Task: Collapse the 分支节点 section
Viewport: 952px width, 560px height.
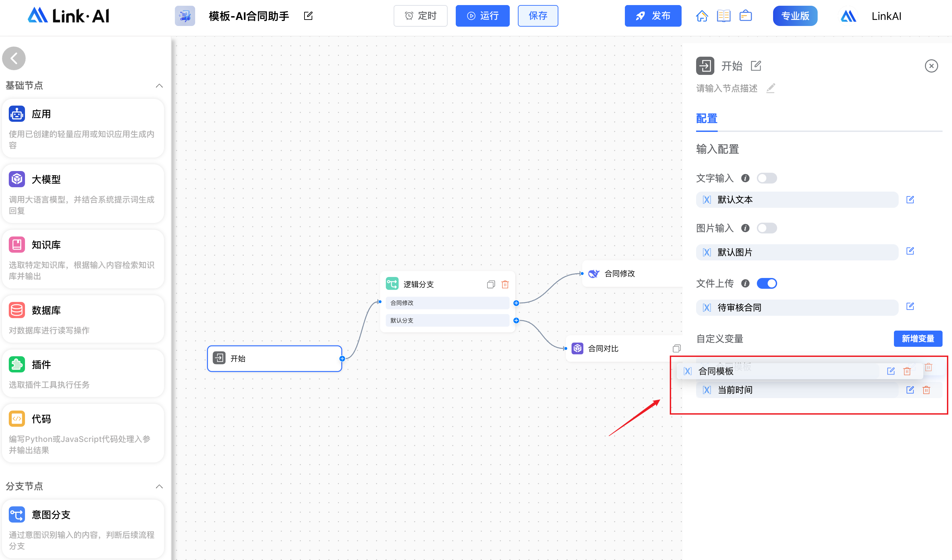Action: pos(159,486)
